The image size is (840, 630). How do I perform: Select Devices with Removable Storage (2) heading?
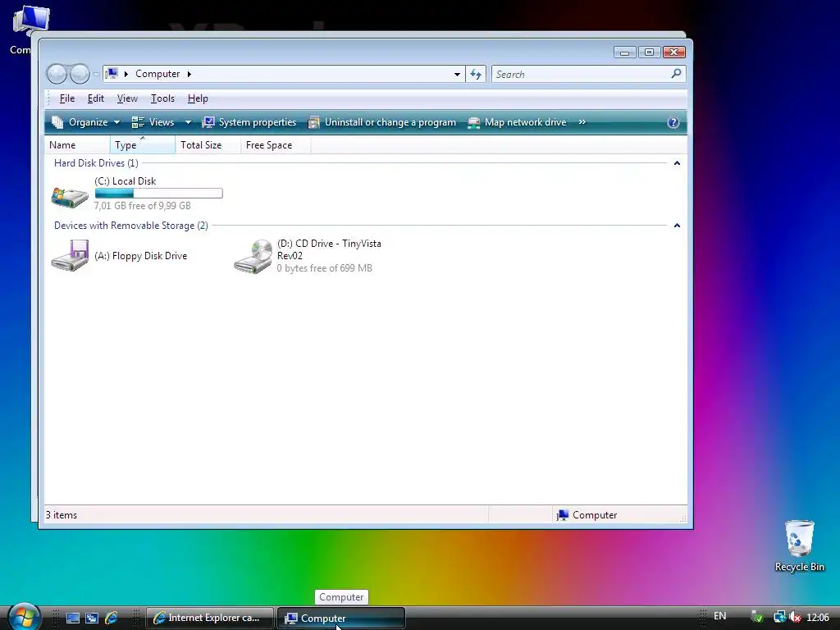tap(131, 226)
